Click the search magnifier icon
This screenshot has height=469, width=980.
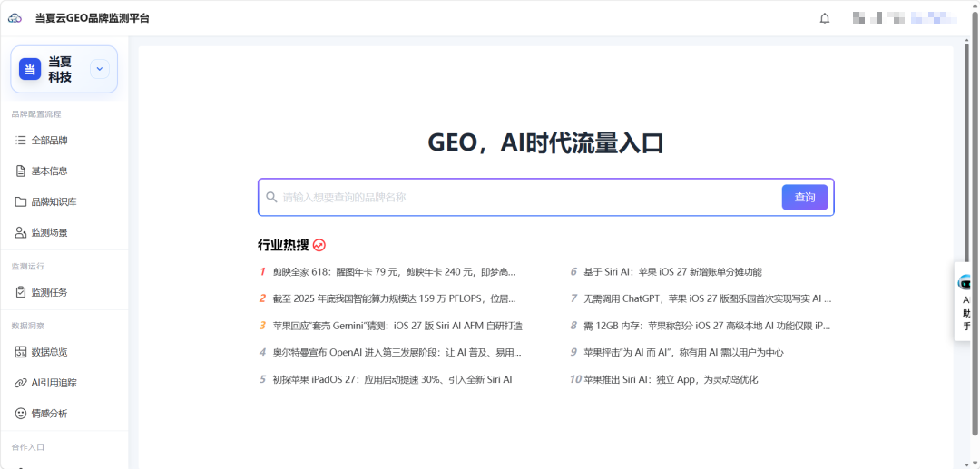(x=271, y=198)
